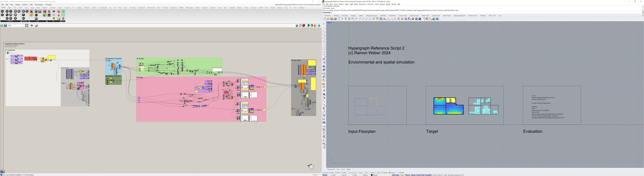The image size is (644, 176).
Task: Click the Rhino Options gear icon
Action: point(427,19)
